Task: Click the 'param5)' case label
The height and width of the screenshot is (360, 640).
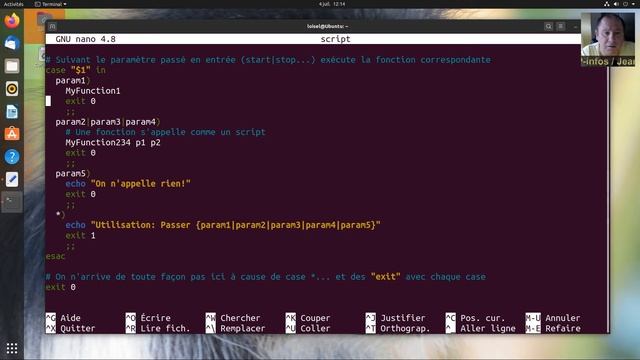Action: [x=73, y=173]
